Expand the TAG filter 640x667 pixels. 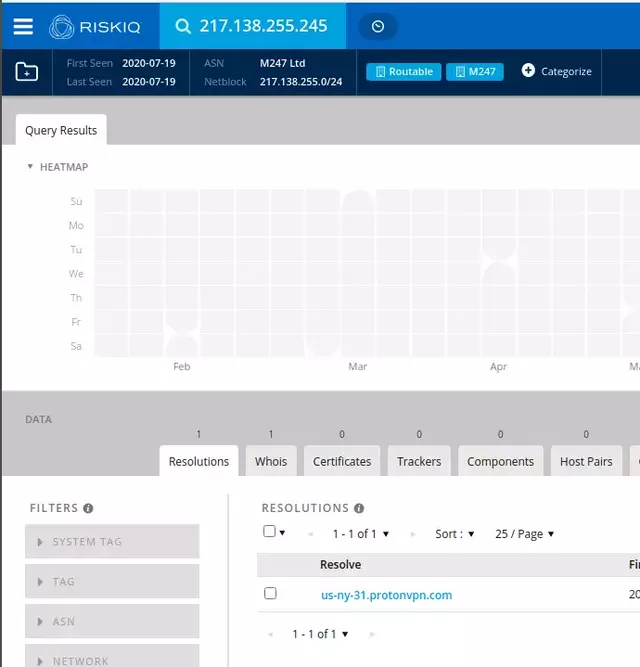(112, 581)
